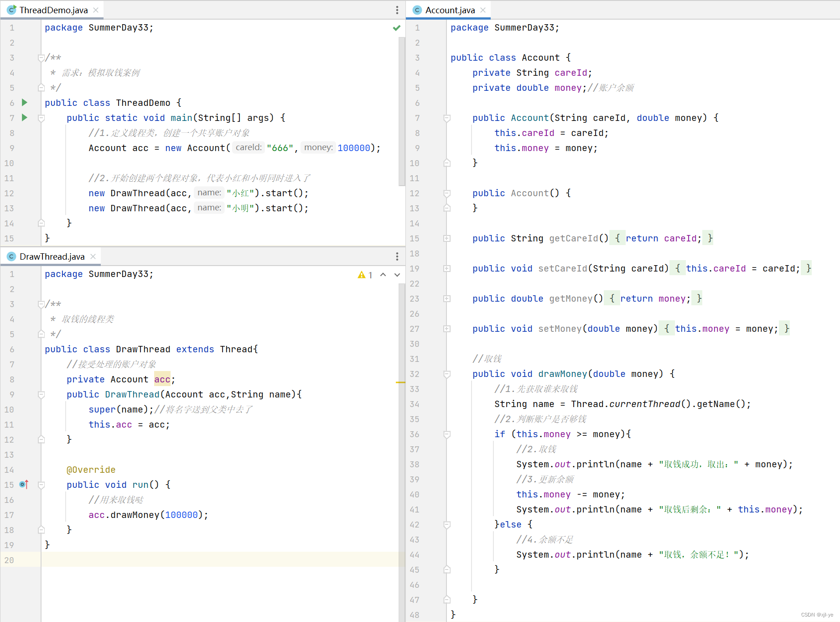Click the "取钱成功，取出：" string in Account
The width and height of the screenshot is (840, 622).
(x=699, y=464)
